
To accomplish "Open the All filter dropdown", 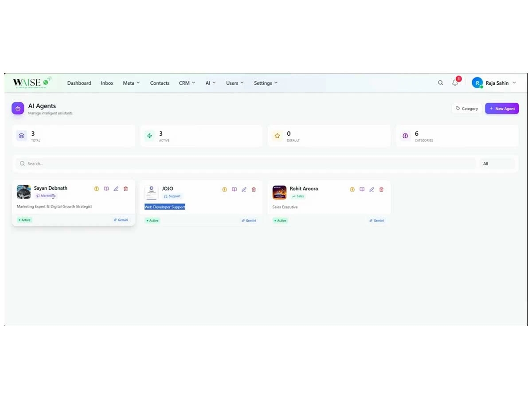I will [x=497, y=164].
